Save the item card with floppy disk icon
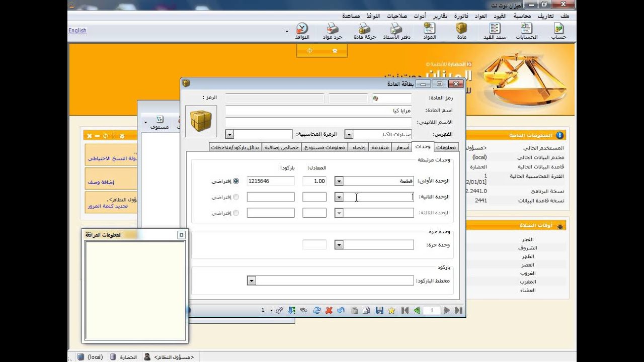The height and width of the screenshot is (362, 644). [379, 311]
